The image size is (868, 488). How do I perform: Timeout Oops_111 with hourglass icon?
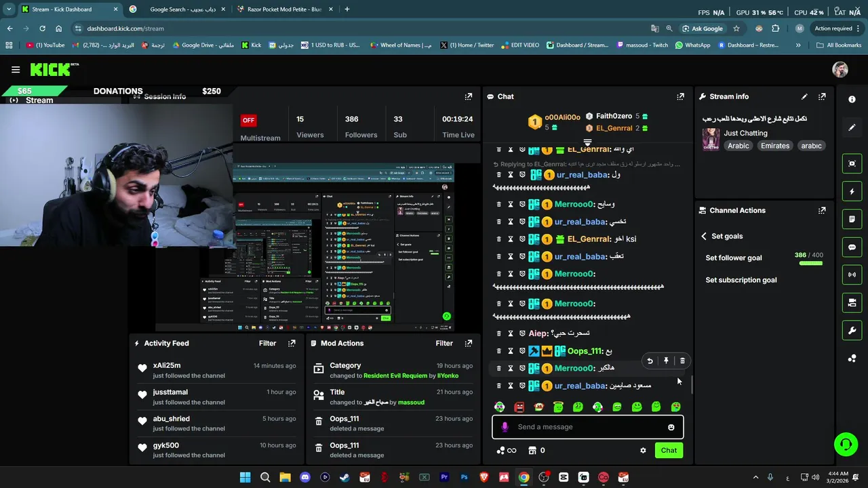(511, 351)
